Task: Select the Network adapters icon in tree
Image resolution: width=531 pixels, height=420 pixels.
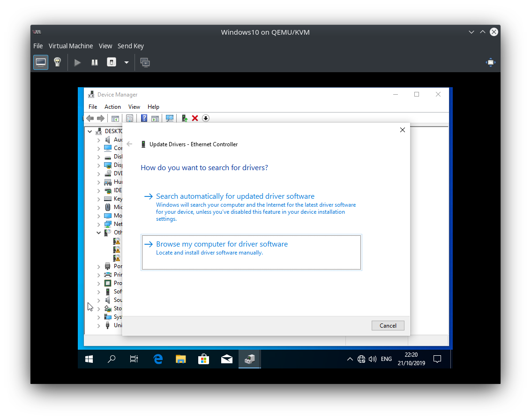Action: click(108, 224)
